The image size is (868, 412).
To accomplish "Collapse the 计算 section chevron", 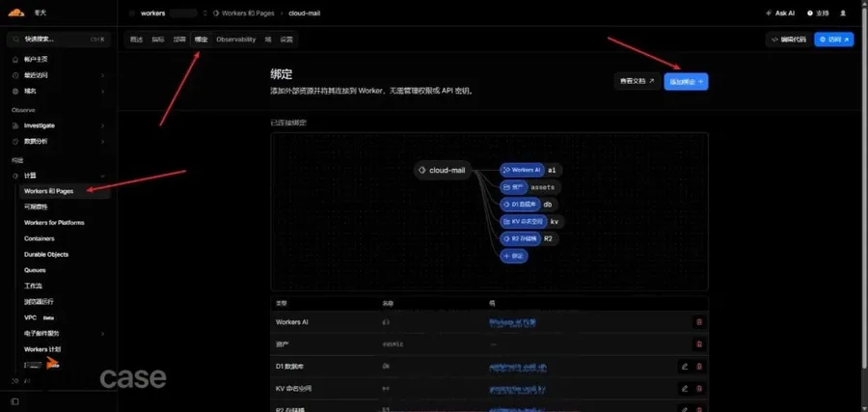I will [x=102, y=176].
